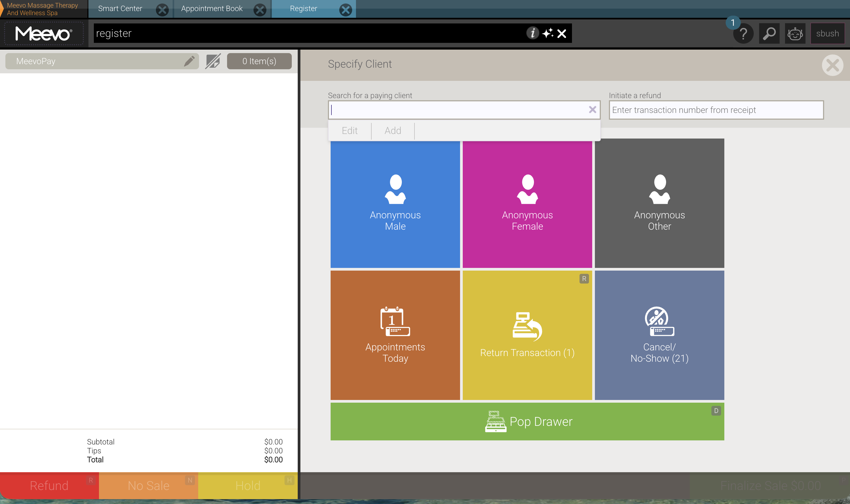The width and height of the screenshot is (850, 504).
Task: Click the magnifying glass search icon
Action: click(x=769, y=34)
